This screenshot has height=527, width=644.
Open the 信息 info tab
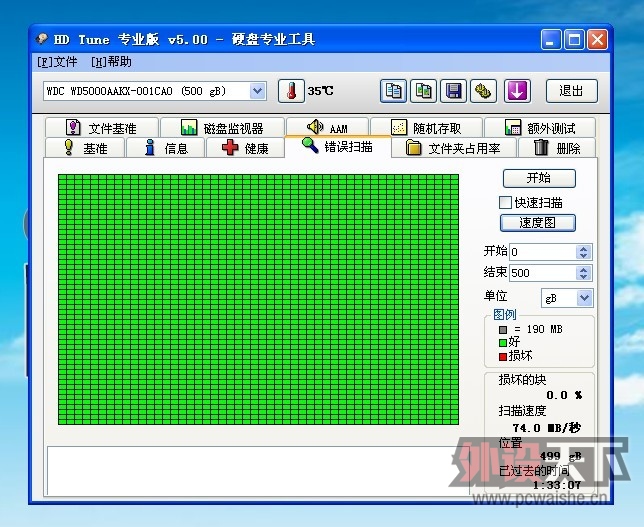(166, 148)
